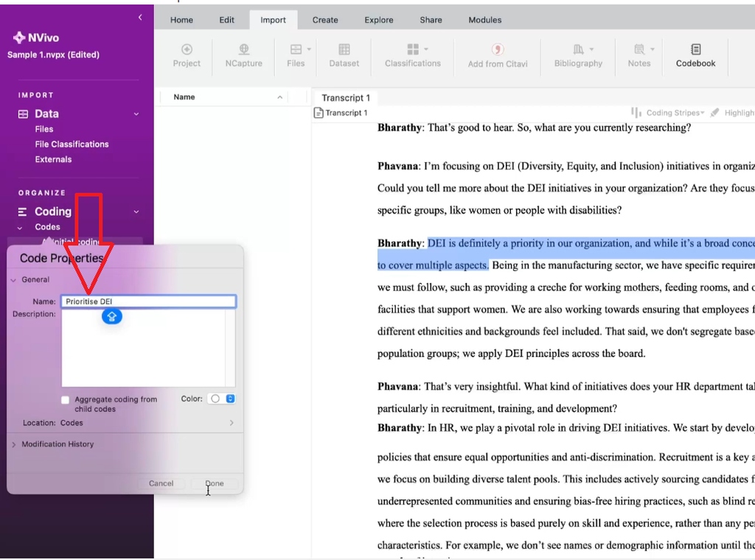Viewport: 755px width, 560px height.
Task: Collapse the Data section chevron
Action: tap(136, 114)
